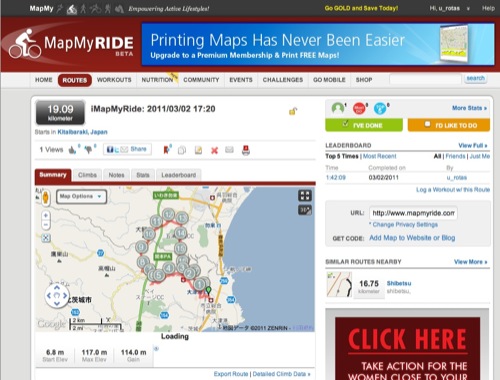Click the orange I'D LIKE TO DO button
Viewport: 500px width, 380px height.
click(x=449, y=125)
